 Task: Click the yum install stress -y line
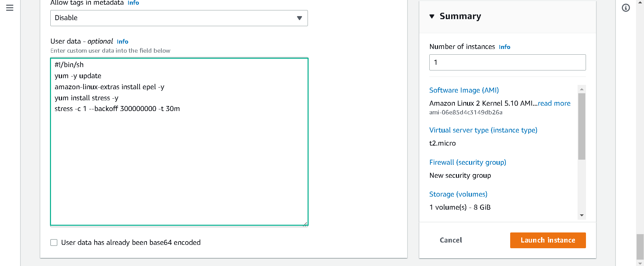[87, 98]
